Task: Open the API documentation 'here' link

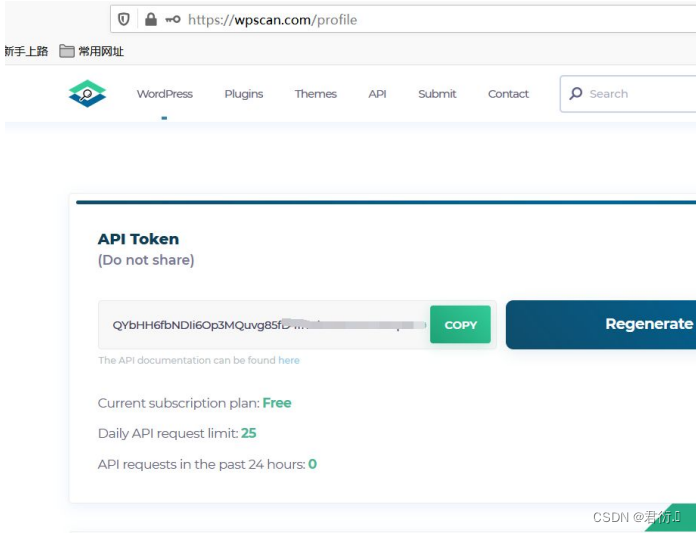Action: click(x=289, y=360)
